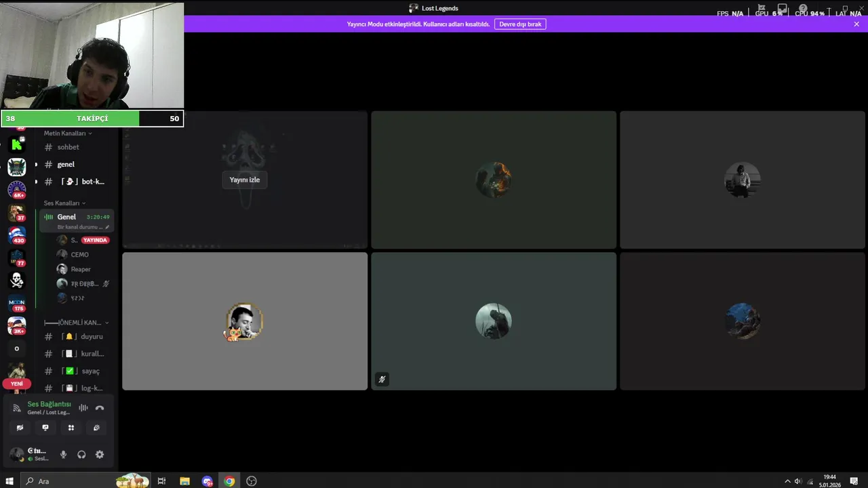Open the overlay help question mark icon

(803, 9)
